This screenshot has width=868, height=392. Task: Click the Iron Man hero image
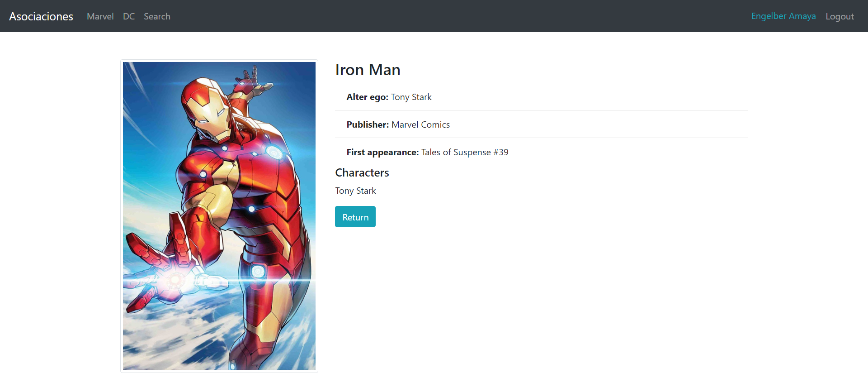[219, 216]
